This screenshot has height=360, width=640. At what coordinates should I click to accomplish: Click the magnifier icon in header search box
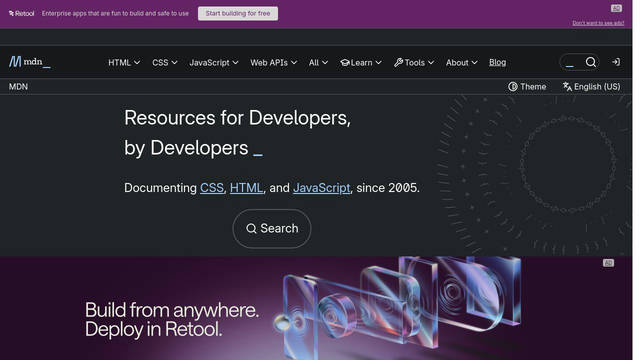coord(591,62)
